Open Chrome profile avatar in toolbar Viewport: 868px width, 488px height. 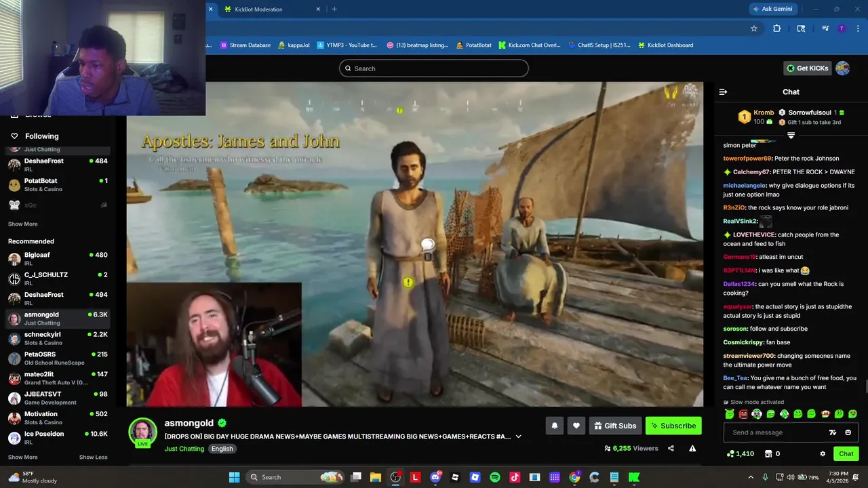pos(842,28)
